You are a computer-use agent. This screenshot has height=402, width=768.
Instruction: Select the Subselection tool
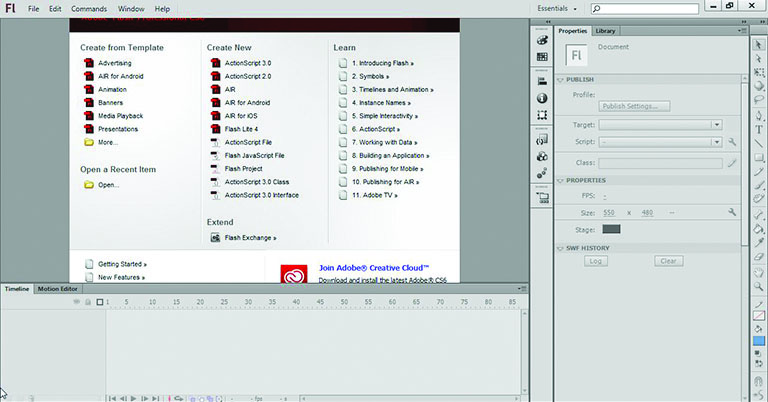(x=759, y=59)
